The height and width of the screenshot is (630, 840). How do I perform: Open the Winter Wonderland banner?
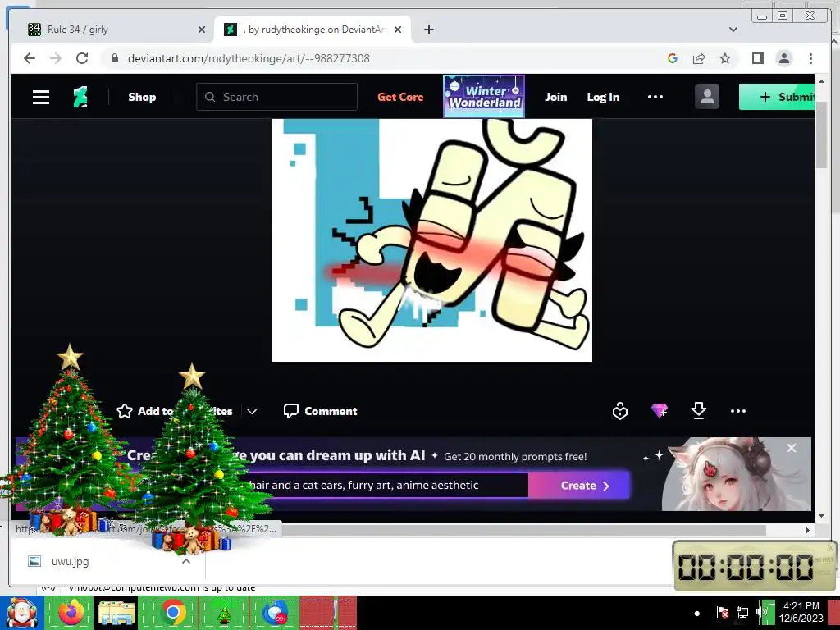(484, 97)
